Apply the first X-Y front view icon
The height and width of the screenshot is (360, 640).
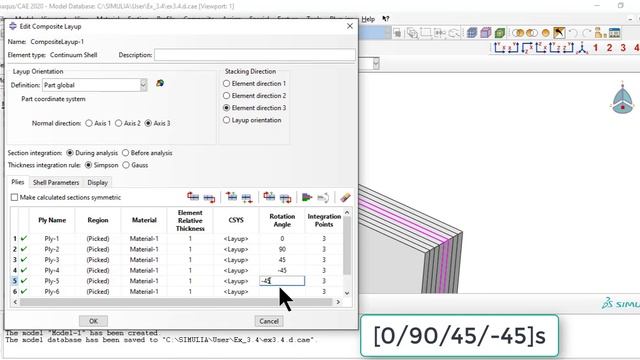pos(500,48)
